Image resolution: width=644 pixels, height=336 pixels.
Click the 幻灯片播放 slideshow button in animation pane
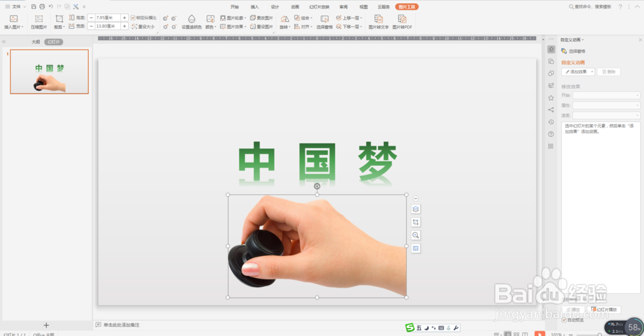[x=604, y=310]
